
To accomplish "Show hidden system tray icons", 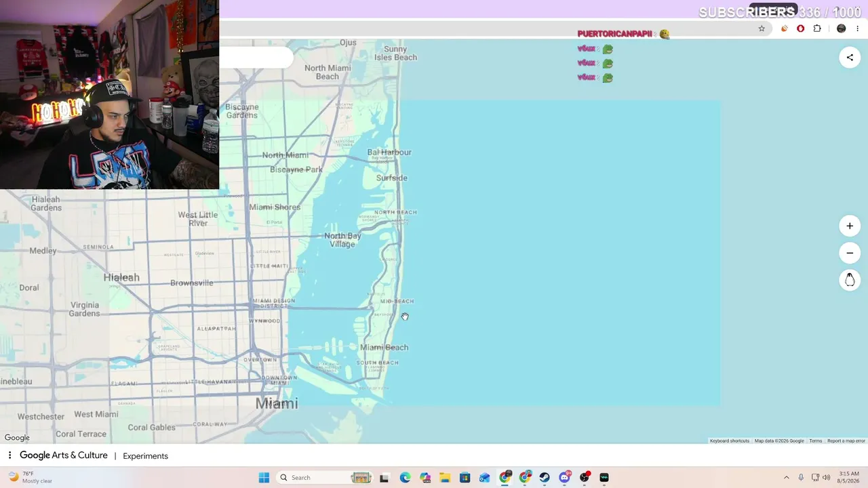I will [786, 477].
